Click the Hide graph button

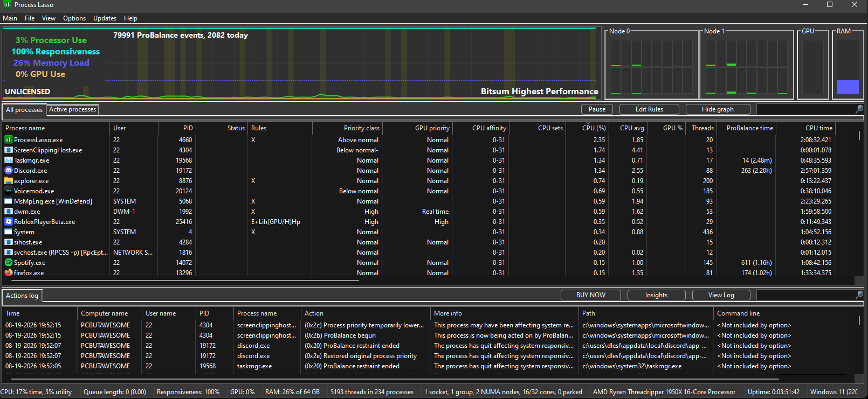coord(718,109)
